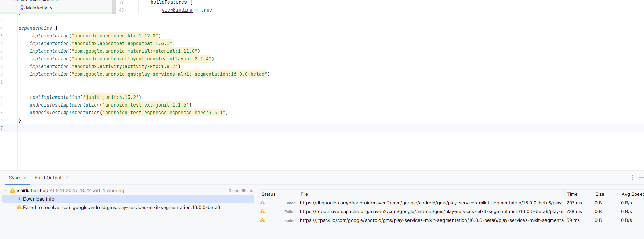644x239 pixels.
Task: Sort the table by Size column header
Action: pyautogui.click(x=600, y=194)
